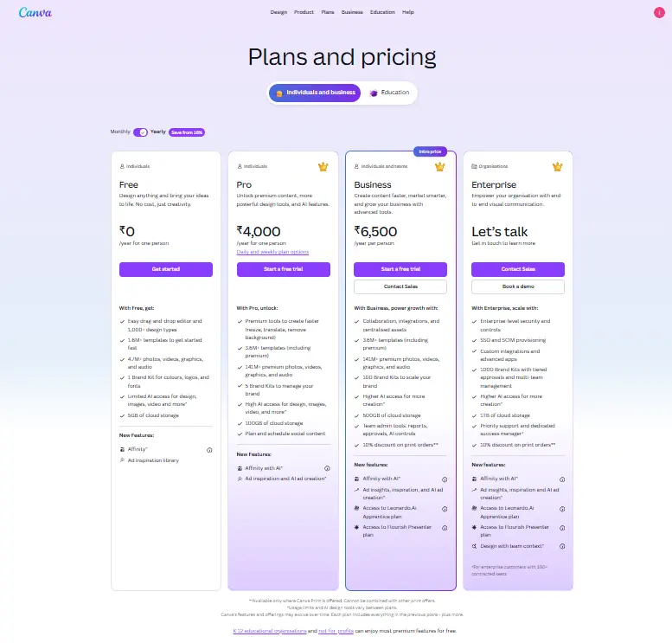Expand the Business navigation menu
This screenshot has height=643, width=672.
[x=352, y=12]
